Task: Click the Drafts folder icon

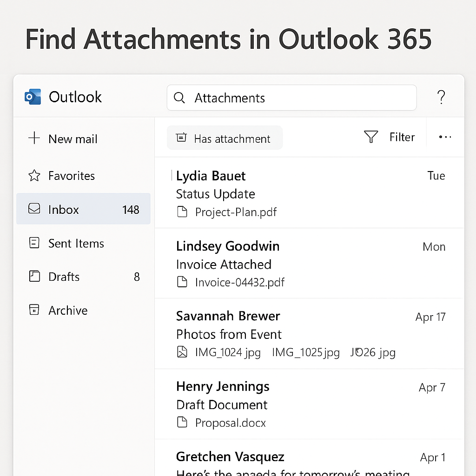Action: point(34,276)
